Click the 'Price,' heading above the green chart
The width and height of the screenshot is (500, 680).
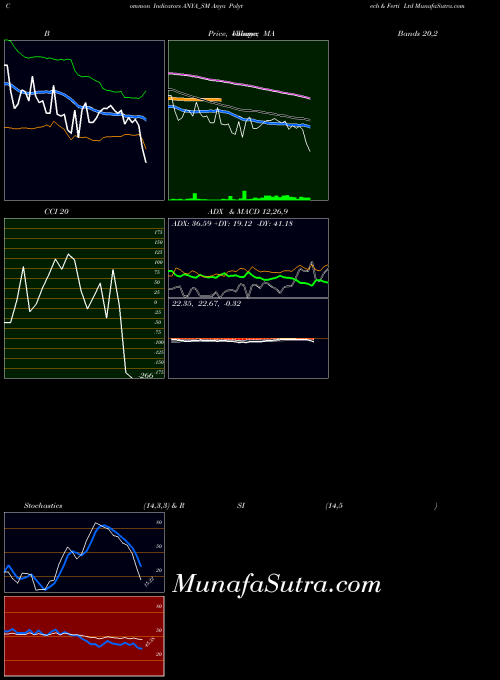coord(217,33)
